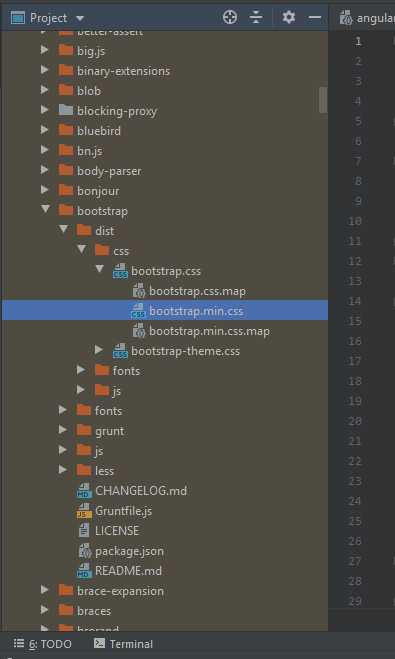Click the Gruntfile.js JS file icon
This screenshot has width=395, height=659.
[84, 511]
